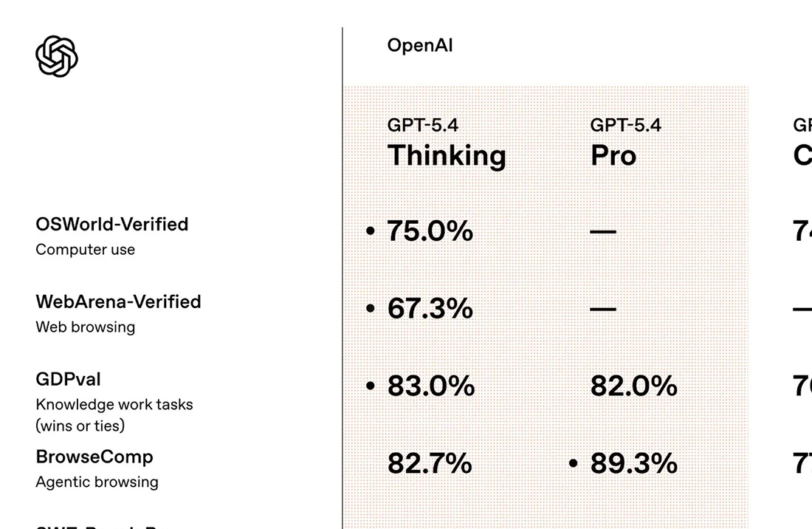The height and width of the screenshot is (529, 812).
Task: Select the 83.0% GDPval Thinking score
Action: pos(431,386)
